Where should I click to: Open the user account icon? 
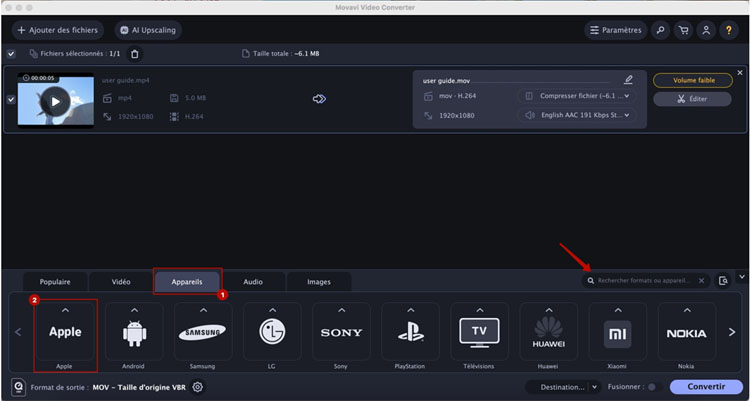pos(706,30)
